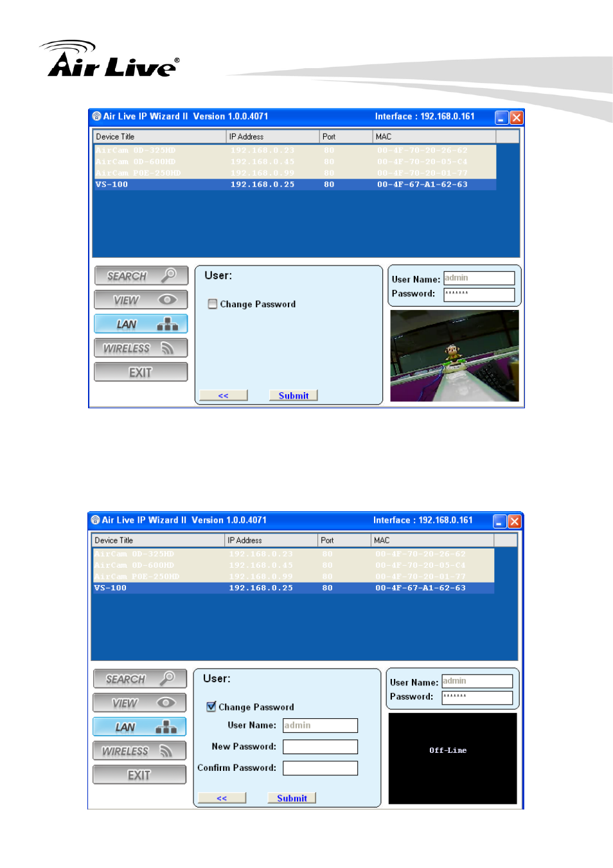
Task: Click Submit in the upper wizard window
Action: (x=294, y=395)
